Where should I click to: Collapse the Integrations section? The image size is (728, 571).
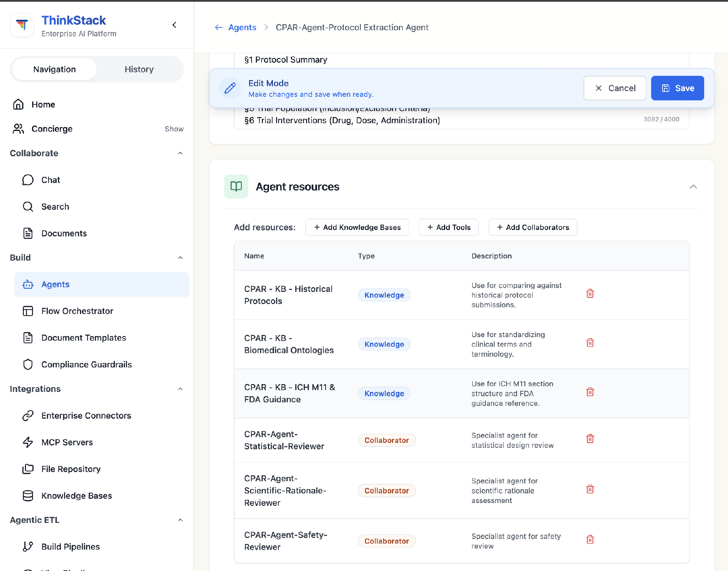(180, 389)
